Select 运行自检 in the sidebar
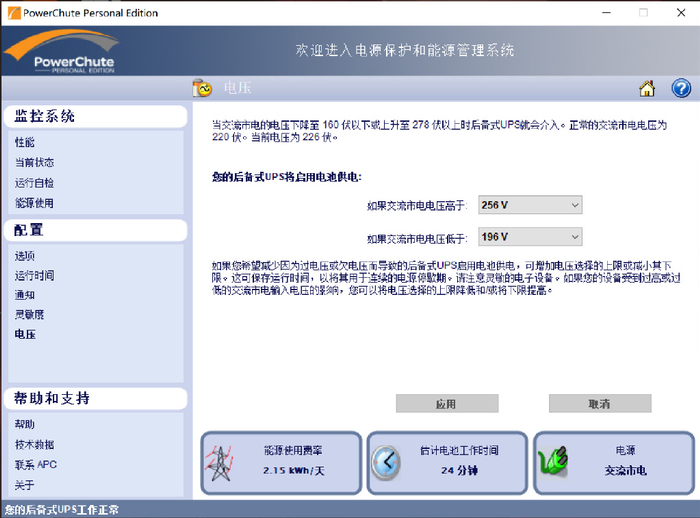 pos(34,183)
